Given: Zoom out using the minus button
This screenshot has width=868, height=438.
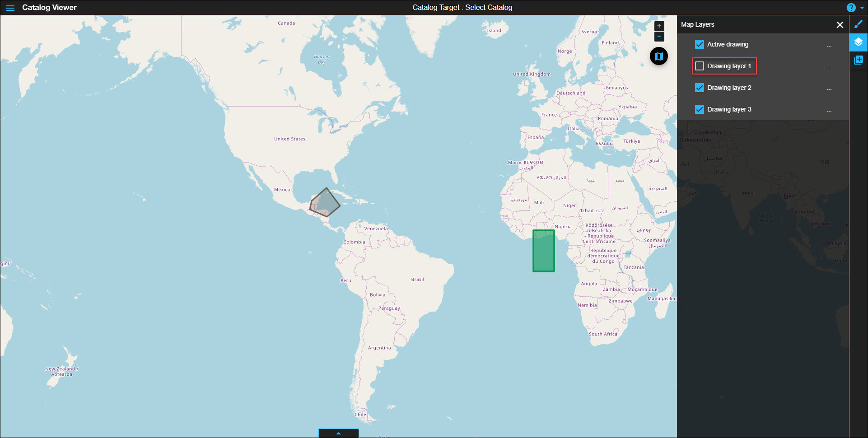Looking at the screenshot, I should [x=659, y=37].
